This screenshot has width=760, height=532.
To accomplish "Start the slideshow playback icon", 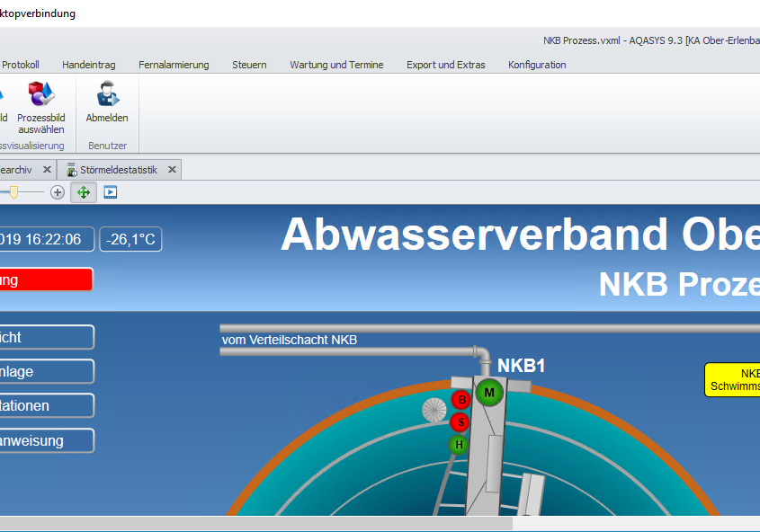I will [x=111, y=192].
